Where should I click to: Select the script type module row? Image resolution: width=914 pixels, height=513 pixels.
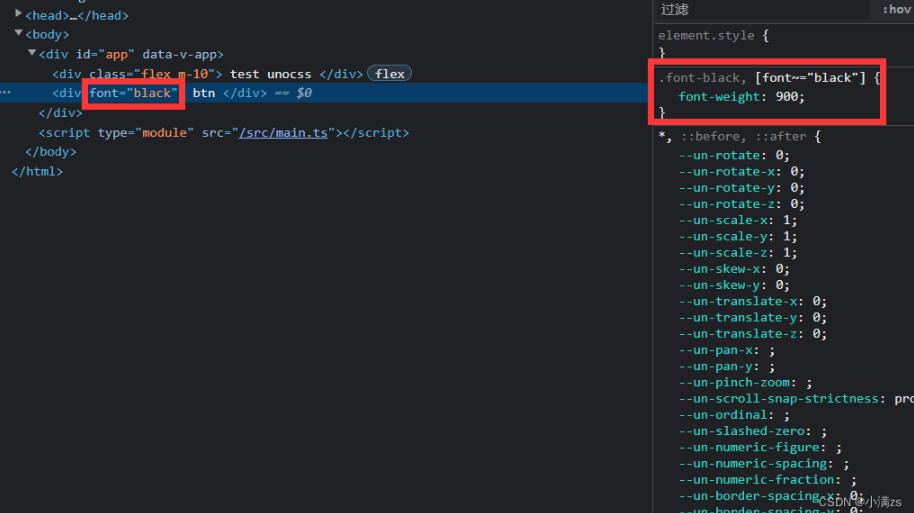click(x=224, y=132)
